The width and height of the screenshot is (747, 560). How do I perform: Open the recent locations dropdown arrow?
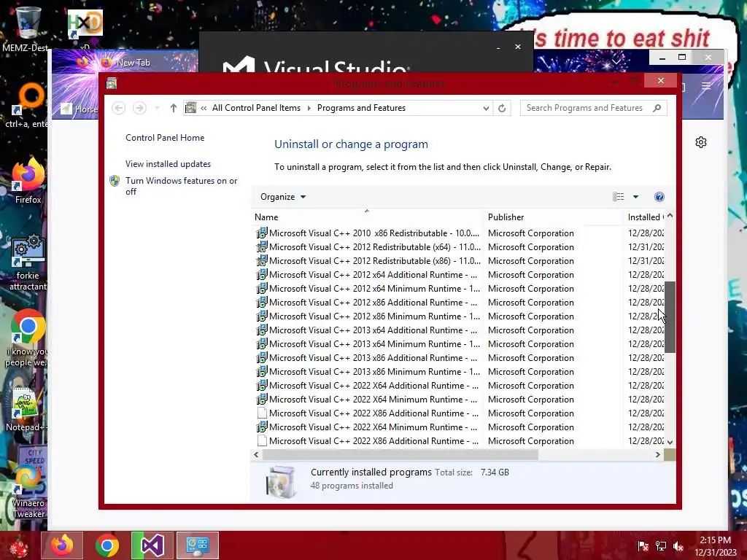[158, 108]
